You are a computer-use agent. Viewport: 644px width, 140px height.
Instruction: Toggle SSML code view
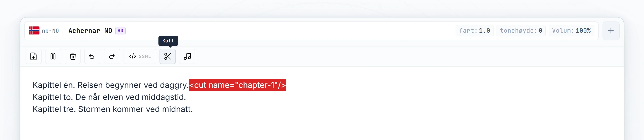[140, 56]
